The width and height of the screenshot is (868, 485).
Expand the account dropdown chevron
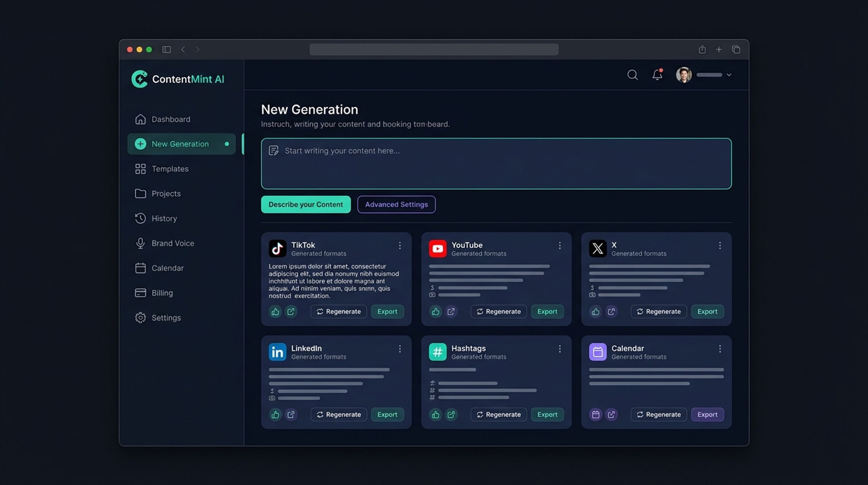[x=729, y=75]
